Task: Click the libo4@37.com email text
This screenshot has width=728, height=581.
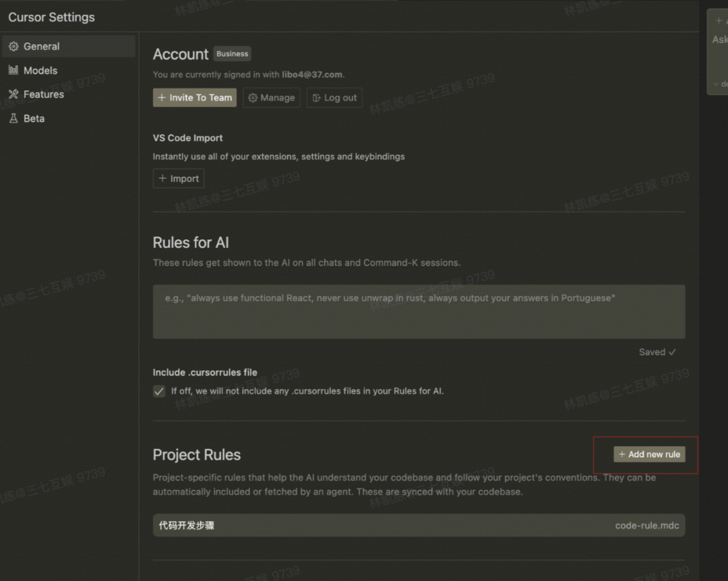Action: pos(312,74)
